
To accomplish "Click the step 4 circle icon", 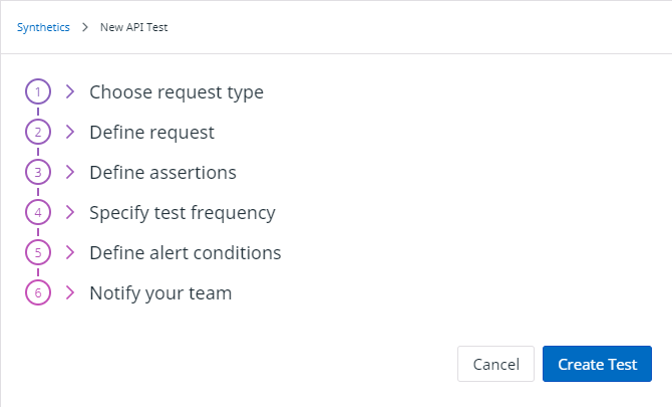I will 38,212.
